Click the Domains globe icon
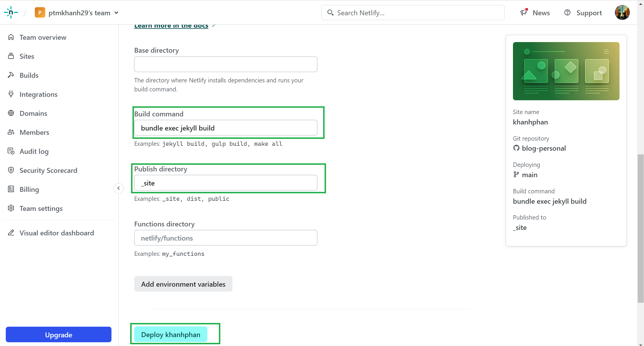Image resolution: width=644 pixels, height=346 pixels. tap(11, 113)
